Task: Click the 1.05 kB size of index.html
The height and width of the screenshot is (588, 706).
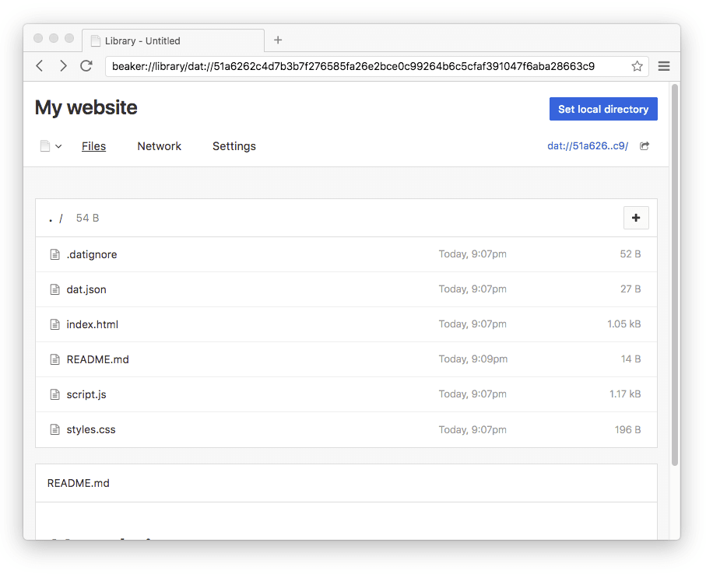Action: tap(623, 324)
